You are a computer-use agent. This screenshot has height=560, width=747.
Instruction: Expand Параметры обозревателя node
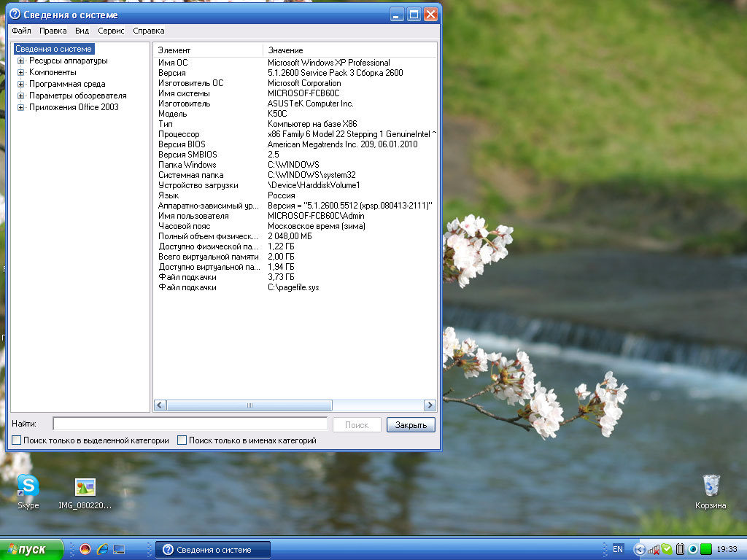[x=20, y=96]
